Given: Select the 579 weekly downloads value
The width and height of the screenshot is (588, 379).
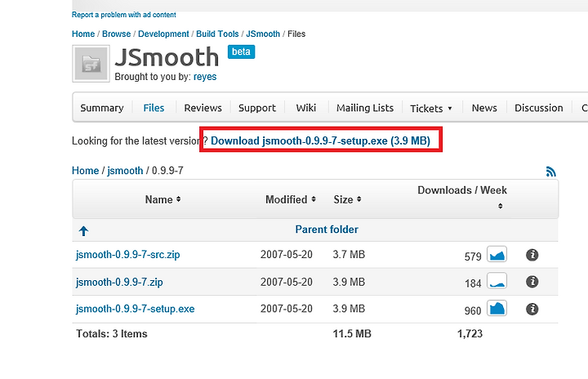Looking at the screenshot, I should [473, 256].
